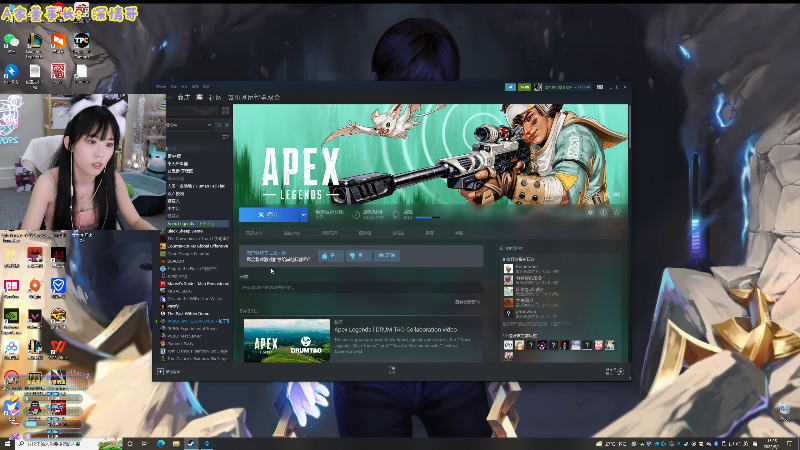Open the QQ penguin desktop icon

tap(35, 409)
